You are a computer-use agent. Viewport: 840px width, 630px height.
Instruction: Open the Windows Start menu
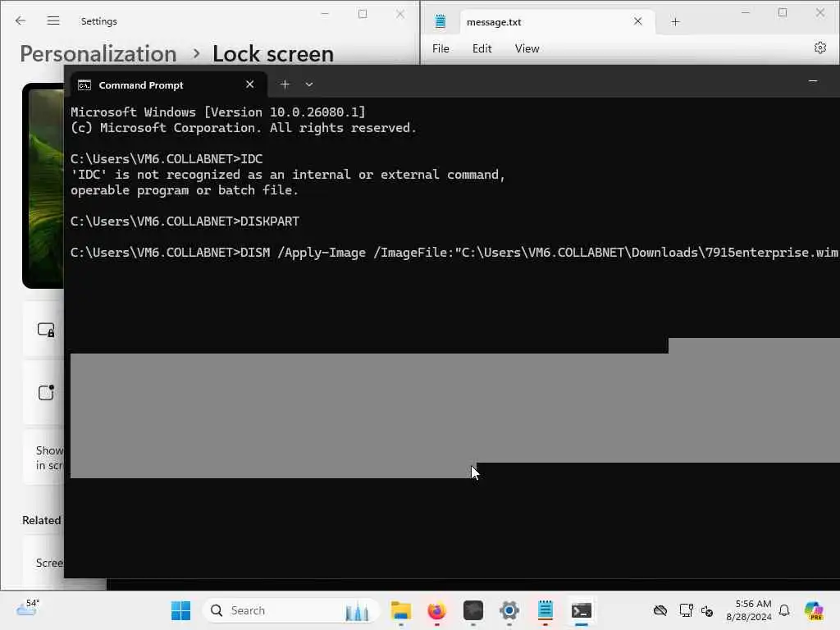point(180,610)
